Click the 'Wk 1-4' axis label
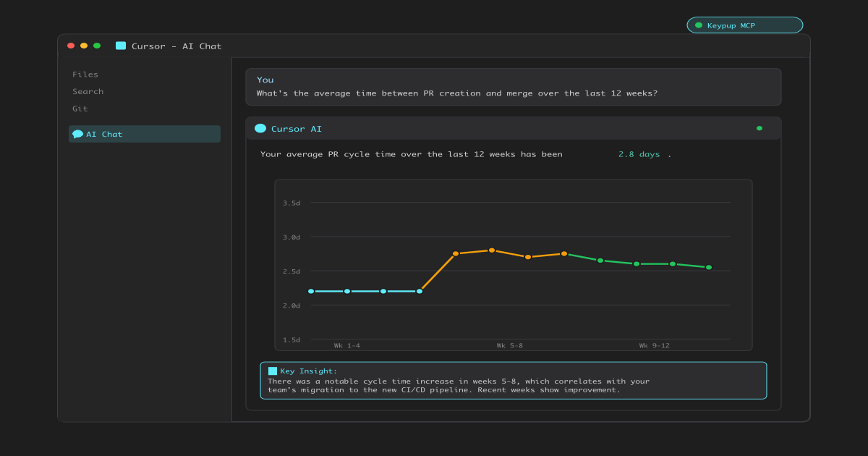868x456 pixels. [347, 345]
